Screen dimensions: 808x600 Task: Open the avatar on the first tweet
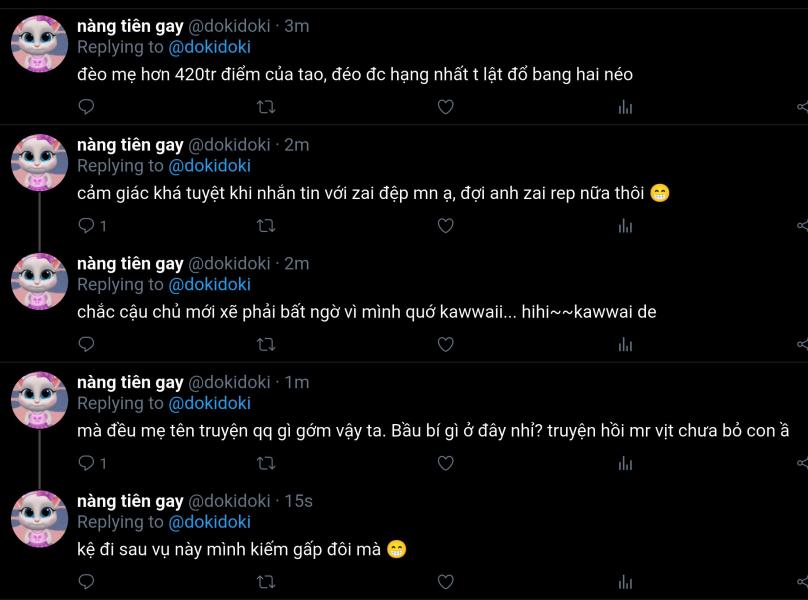click(x=40, y=44)
